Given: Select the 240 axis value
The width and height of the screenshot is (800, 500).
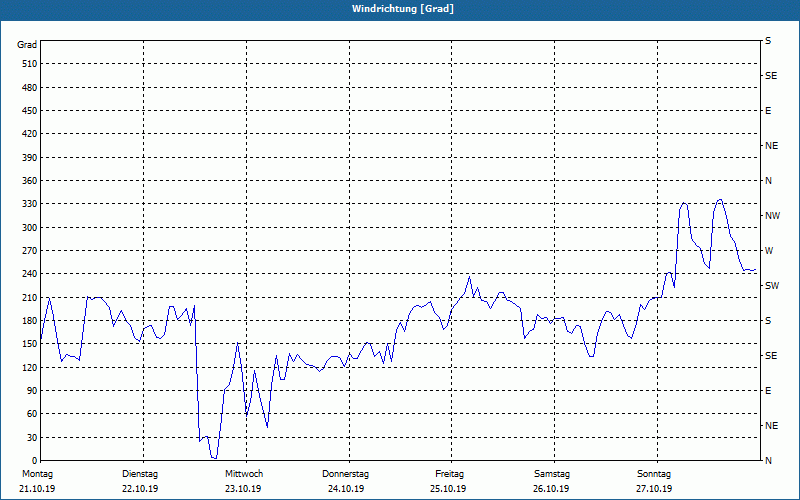Looking at the screenshot, I should click(30, 273).
